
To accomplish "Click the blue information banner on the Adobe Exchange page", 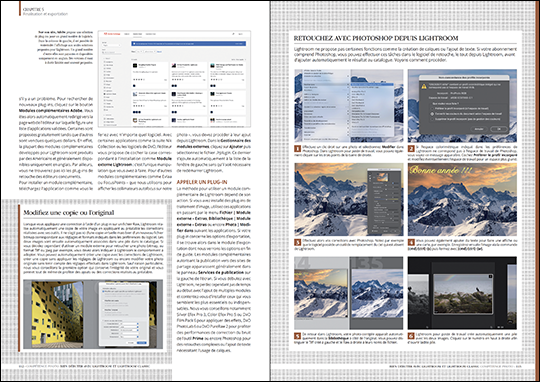I will coord(188,43).
